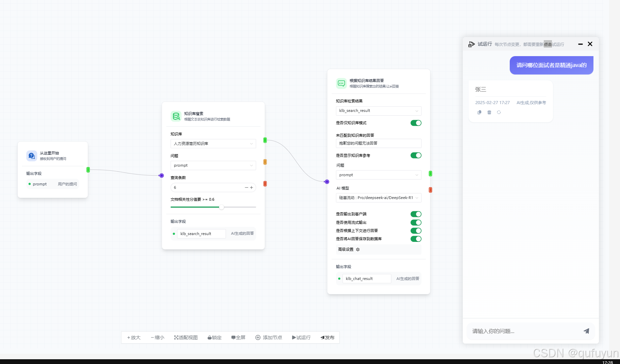Adjust 文档相关性分值 slider handle
Viewport: 620px width, 364px height.
[x=222, y=207]
